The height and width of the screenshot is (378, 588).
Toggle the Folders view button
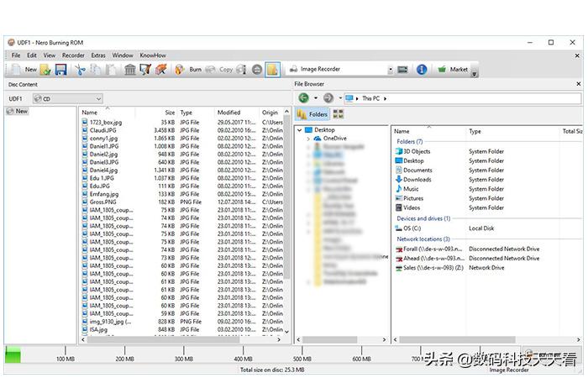pos(312,114)
